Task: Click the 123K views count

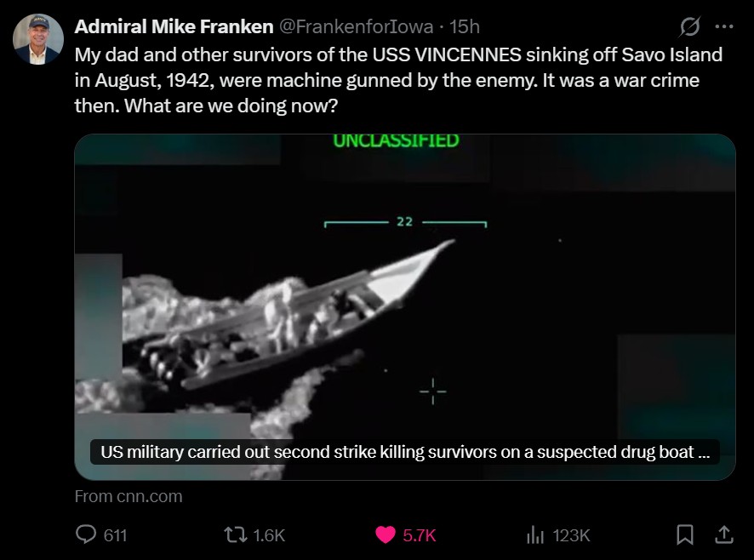Action: [x=571, y=535]
